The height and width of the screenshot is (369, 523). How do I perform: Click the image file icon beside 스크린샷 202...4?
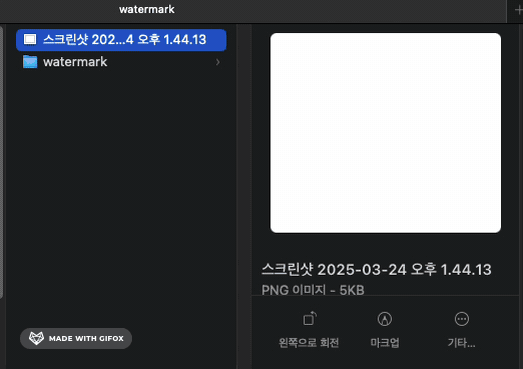[30, 39]
